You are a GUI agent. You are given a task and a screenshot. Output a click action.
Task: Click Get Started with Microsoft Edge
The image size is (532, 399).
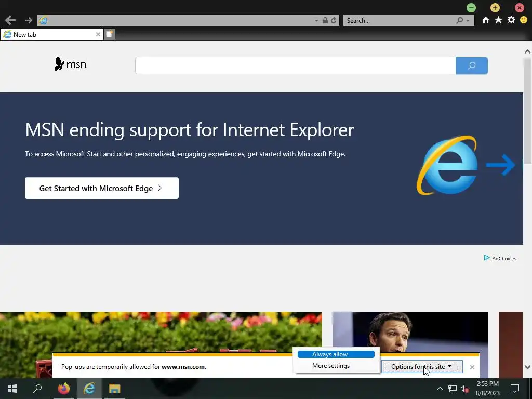(x=101, y=188)
